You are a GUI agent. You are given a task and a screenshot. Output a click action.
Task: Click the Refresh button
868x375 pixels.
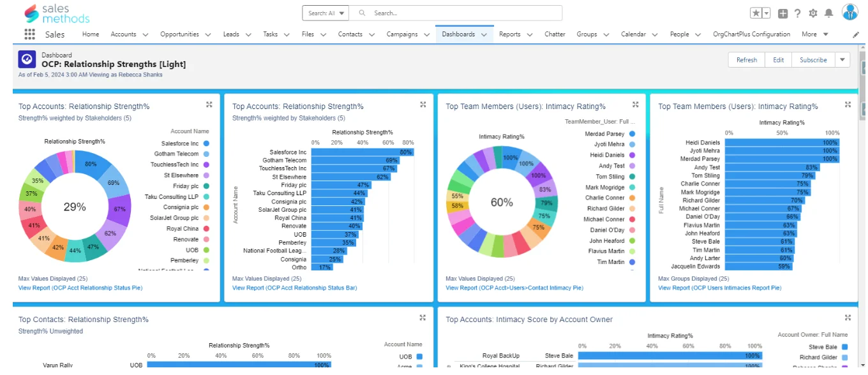pos(746,60)
